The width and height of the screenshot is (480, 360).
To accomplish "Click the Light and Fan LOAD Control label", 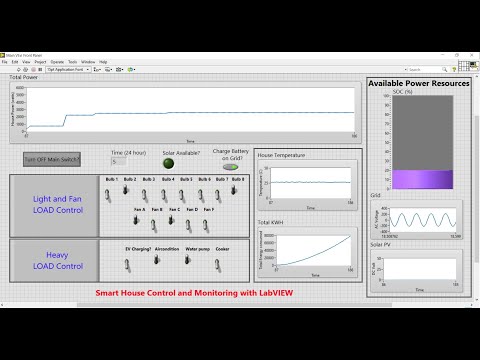I will 58,204.
